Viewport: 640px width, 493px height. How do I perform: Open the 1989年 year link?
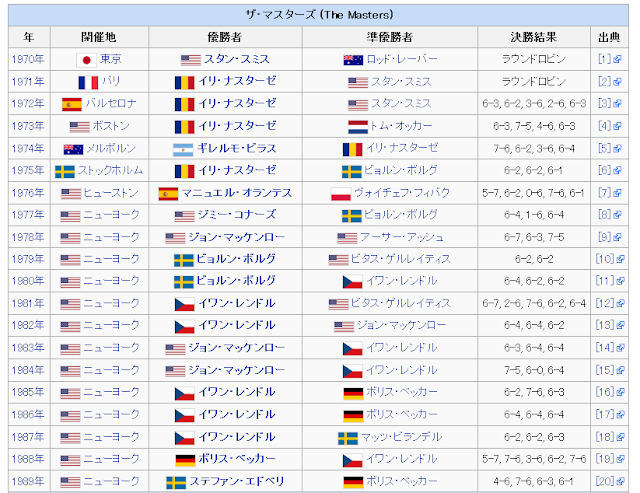(x=28, y=481)
